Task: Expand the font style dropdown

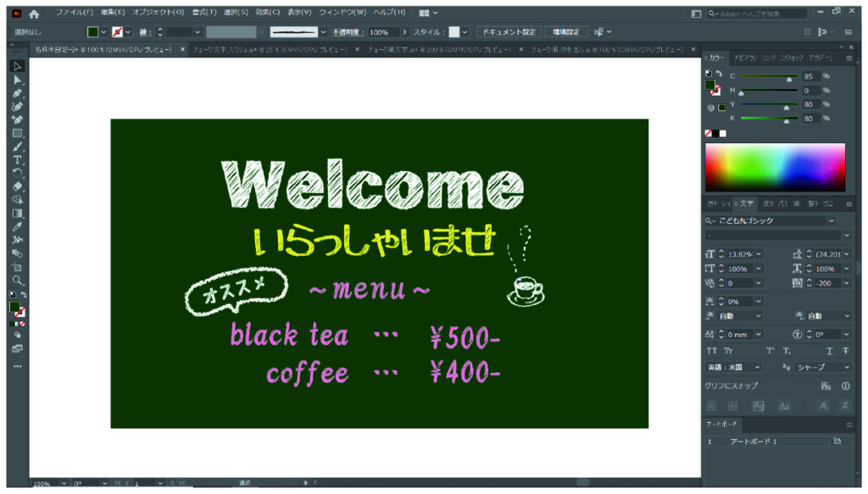Action: coord(847,236)
